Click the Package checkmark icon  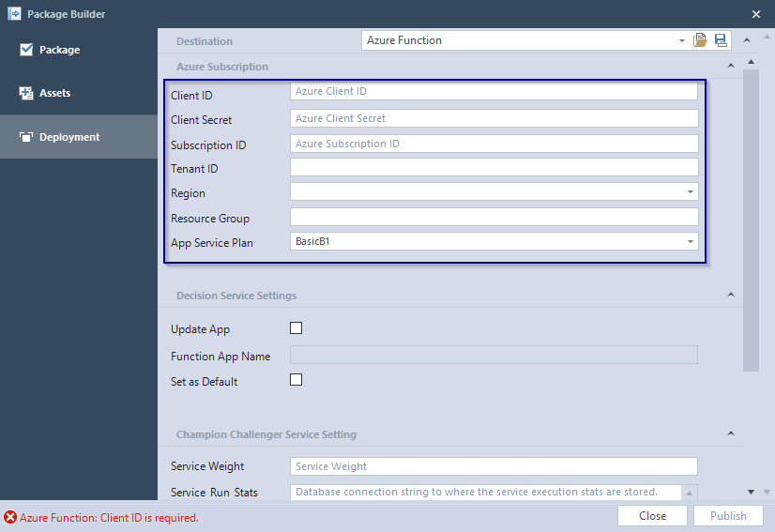26,50
